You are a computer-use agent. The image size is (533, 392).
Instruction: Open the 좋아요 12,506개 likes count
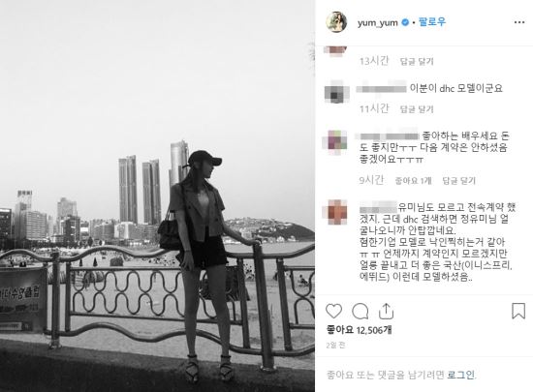point(359,329)
